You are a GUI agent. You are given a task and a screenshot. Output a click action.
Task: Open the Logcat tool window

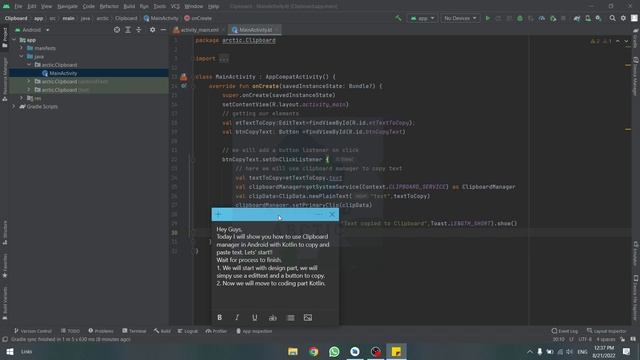click(187, 331)
